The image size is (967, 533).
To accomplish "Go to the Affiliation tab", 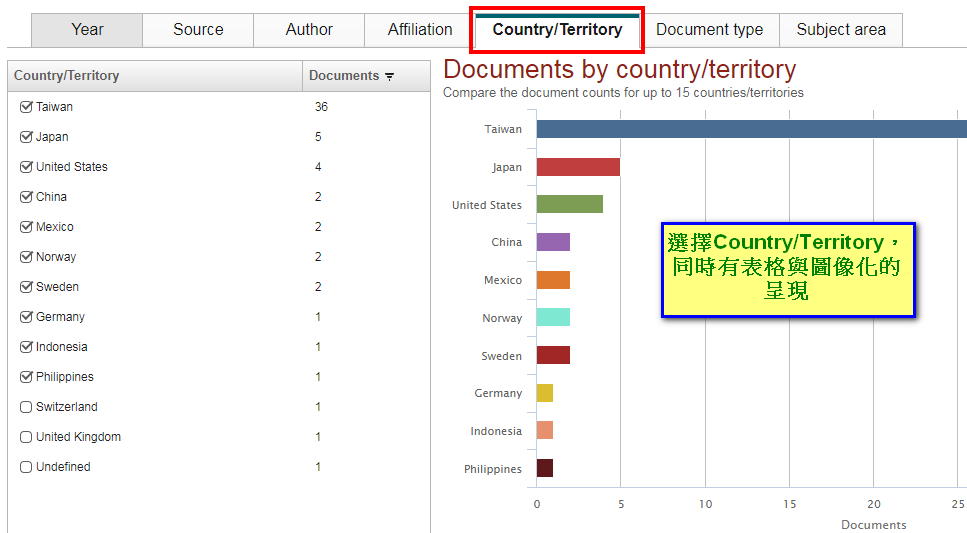I will [419, 30].
